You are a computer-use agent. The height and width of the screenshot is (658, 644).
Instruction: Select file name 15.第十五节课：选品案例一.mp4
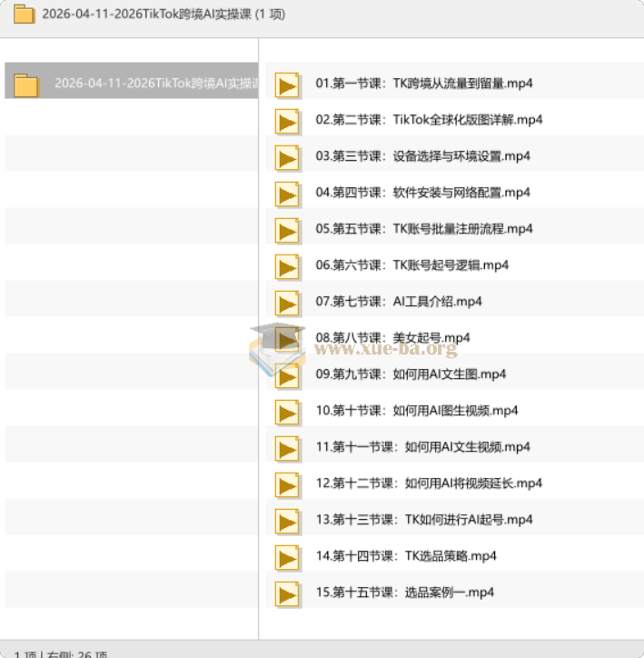click(x=404, y=593)
